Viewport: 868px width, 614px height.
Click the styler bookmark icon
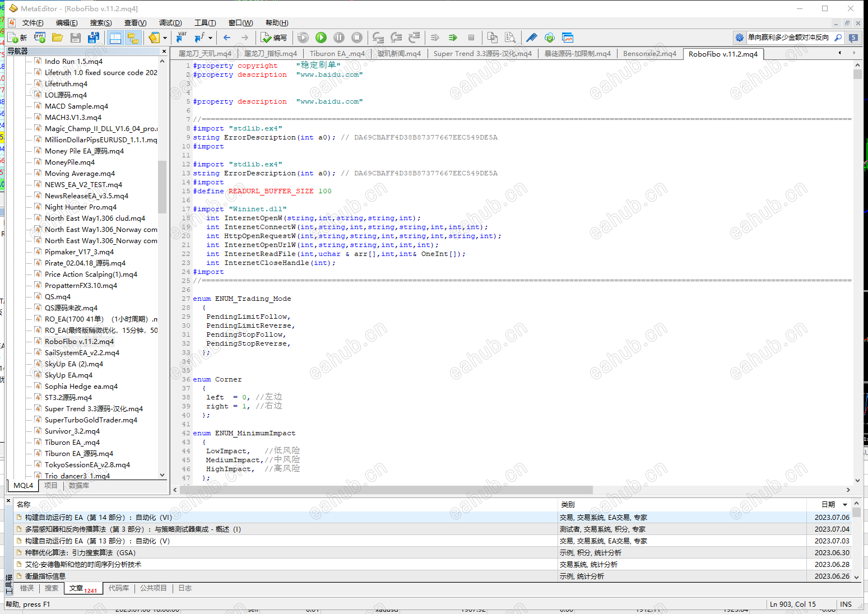point(154,38)
